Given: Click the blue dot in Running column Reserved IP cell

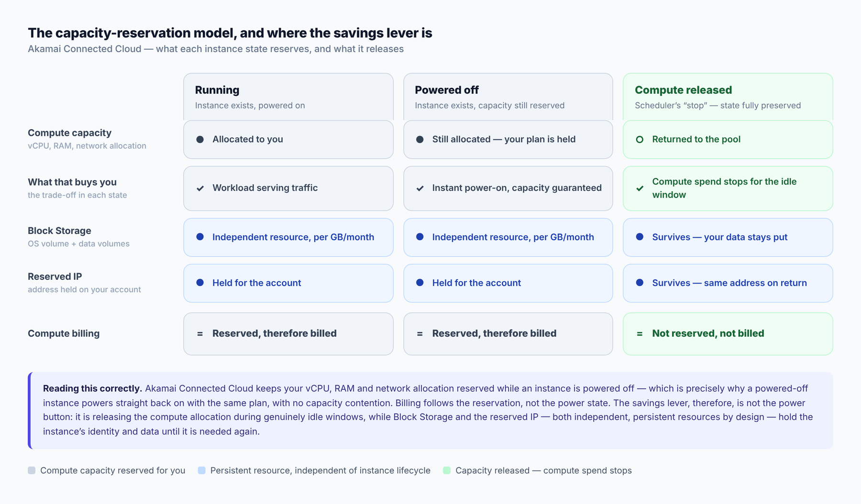Looking at the screenshot, I should point(200,283).
